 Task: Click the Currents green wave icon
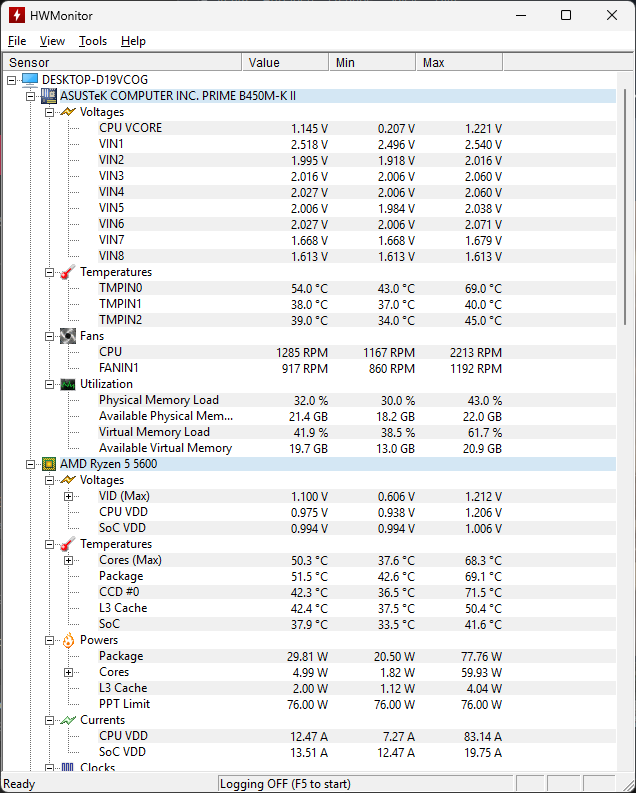click(x=68, y=720)
